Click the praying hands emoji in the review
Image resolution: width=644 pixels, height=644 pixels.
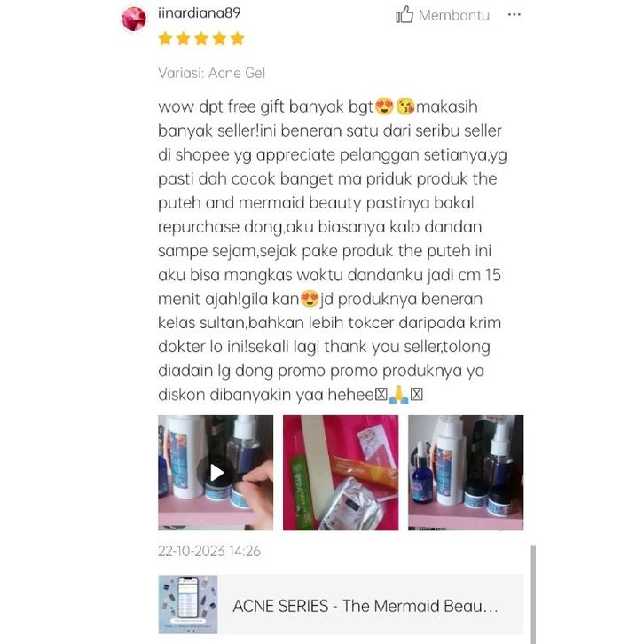pos(399,395)
